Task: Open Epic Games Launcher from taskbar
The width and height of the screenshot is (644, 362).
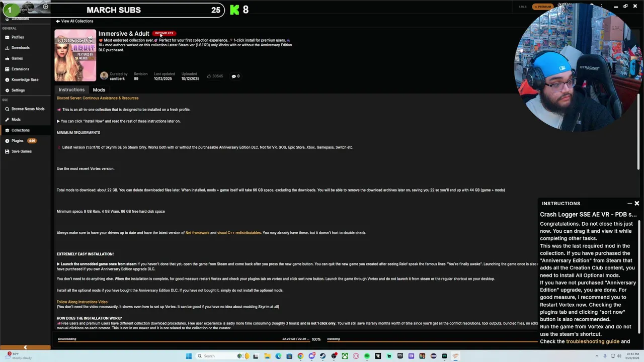Action: tap(400, 356)
